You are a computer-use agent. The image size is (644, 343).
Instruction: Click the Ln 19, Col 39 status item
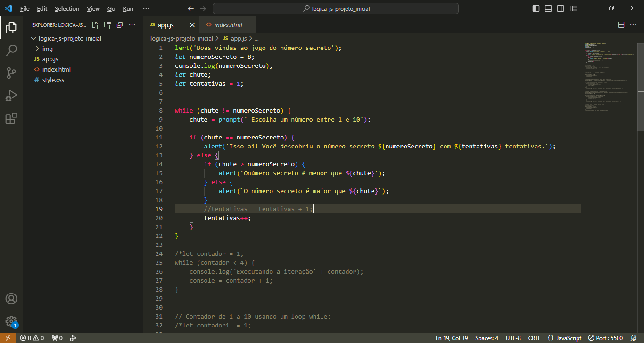point(452,338)
